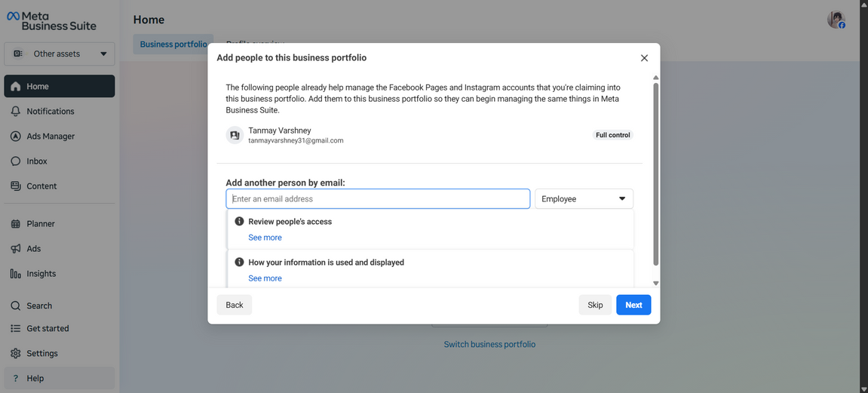Screen dimensions: 868x393
Task: Click the Skip button
Action: point(595,305)
